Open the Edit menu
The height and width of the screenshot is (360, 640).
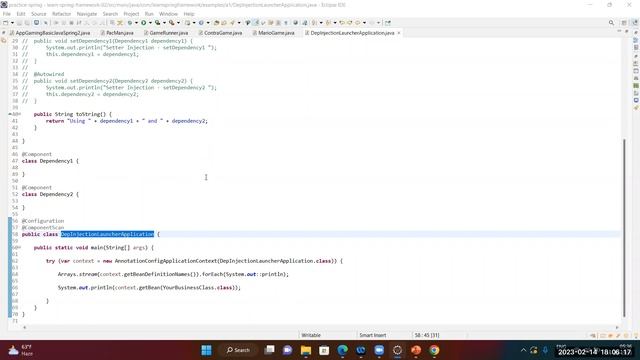[x=21, y=14]
